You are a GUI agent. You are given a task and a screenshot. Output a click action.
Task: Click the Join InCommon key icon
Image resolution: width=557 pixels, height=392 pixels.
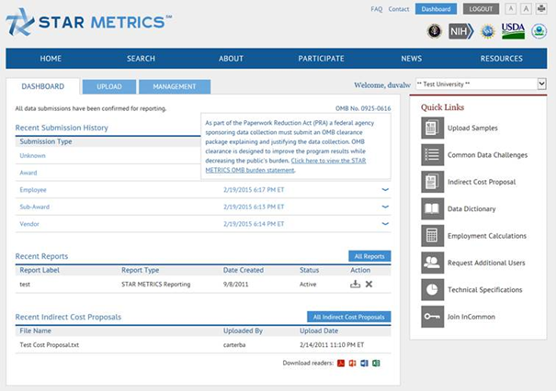(432, 316)
